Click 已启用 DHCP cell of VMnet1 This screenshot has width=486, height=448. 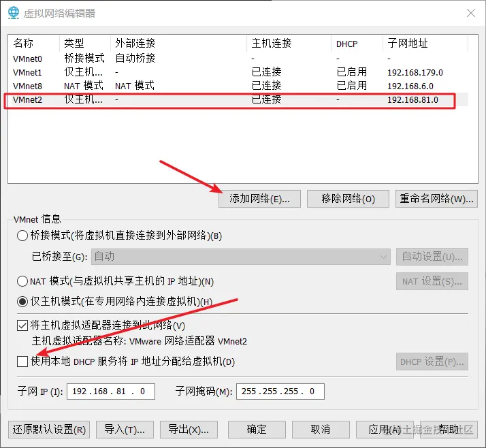[352, 72]
